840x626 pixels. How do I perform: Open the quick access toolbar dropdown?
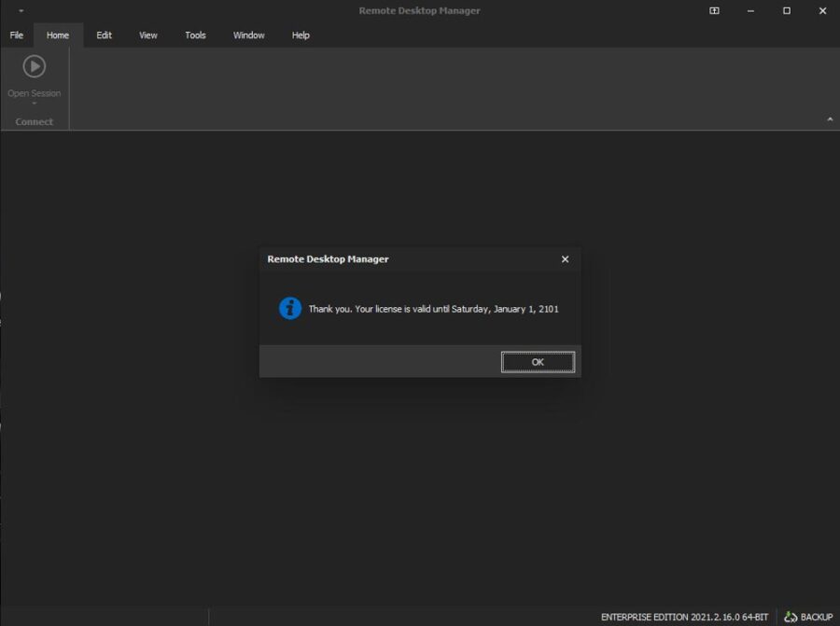[x=21, y=10]
